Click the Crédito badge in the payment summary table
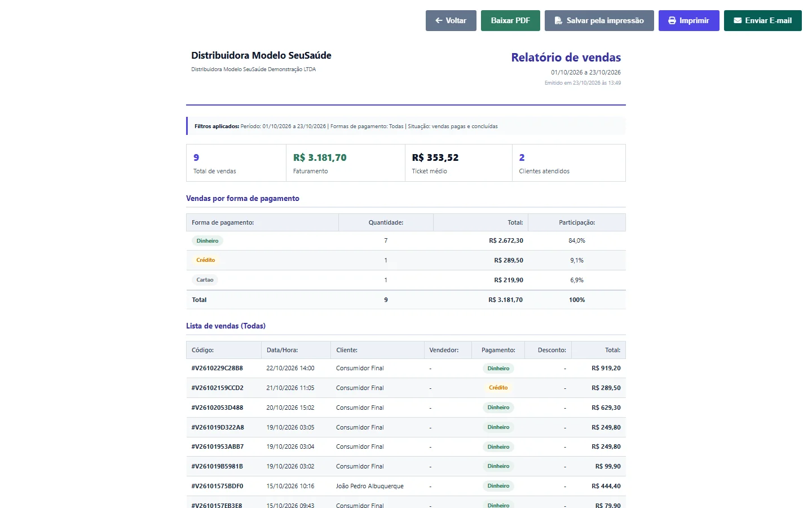The width and height of the screenshot is (812, 508). (206, 260)
